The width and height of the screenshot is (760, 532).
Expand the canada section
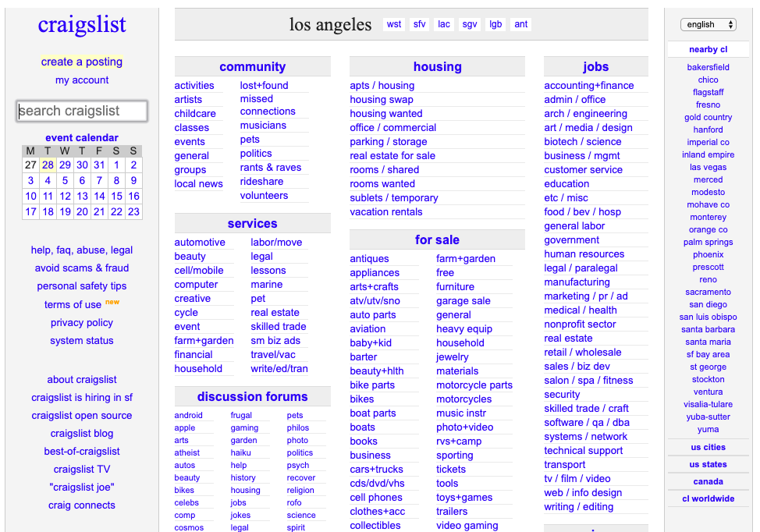[x=709, y=481]
